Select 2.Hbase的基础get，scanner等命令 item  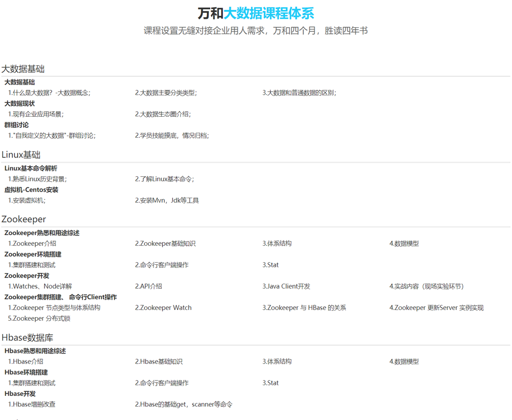[x=183, y=405]
